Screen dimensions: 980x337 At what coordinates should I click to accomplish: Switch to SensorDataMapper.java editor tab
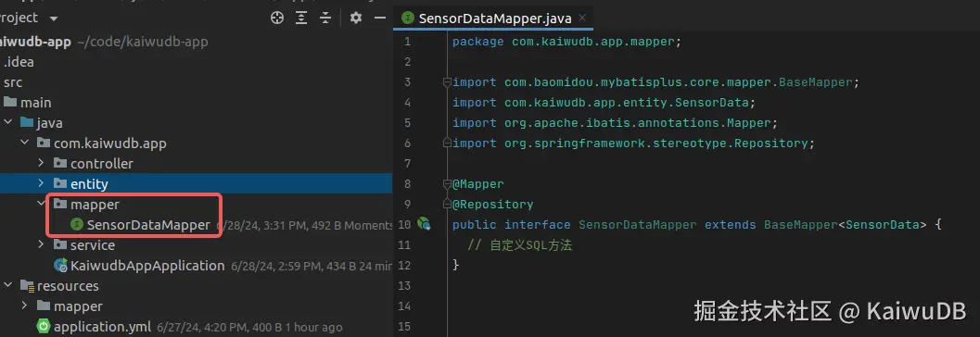point(494,19)
